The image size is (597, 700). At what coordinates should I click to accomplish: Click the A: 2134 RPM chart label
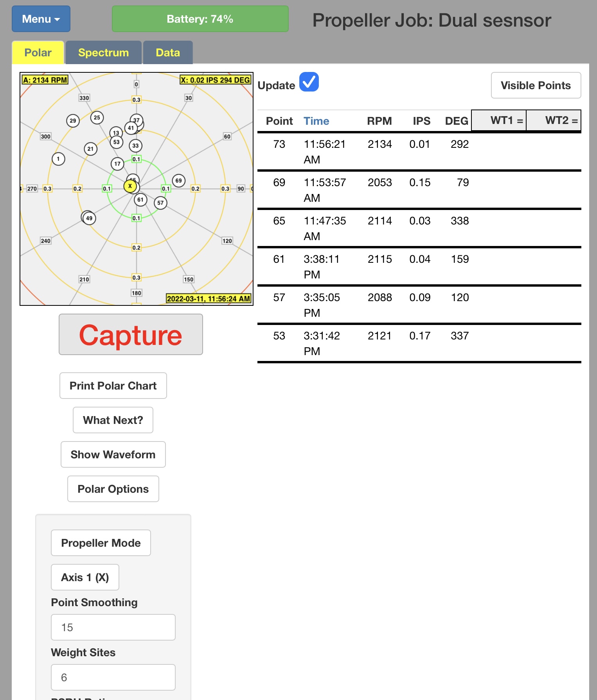click(x=45, y=80)
